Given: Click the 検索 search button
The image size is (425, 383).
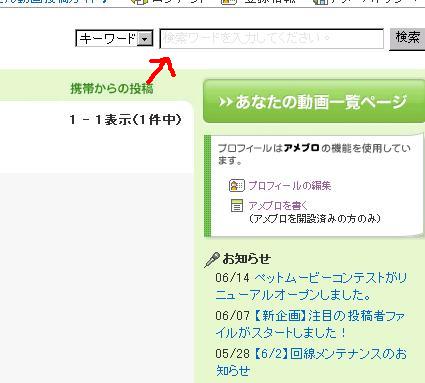Looking at the screenshot, I should (407, 38).
